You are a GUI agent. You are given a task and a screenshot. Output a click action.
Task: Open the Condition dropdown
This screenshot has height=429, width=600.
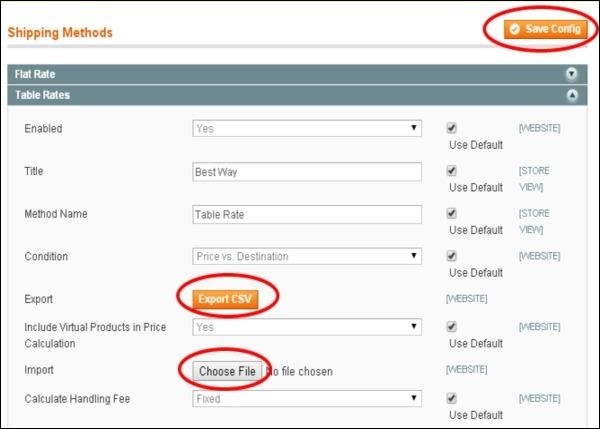tap(307, 256)
